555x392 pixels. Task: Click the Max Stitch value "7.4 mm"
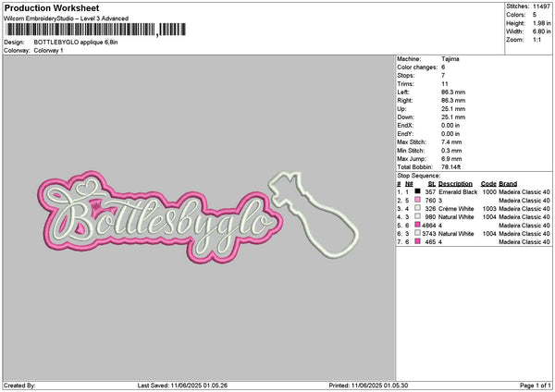coord(451,142)
